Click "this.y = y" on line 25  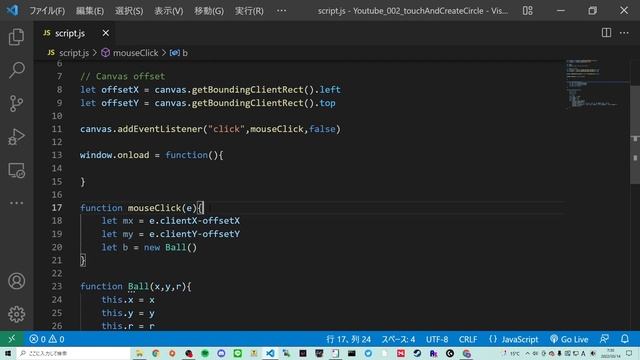tap(128, 313)
